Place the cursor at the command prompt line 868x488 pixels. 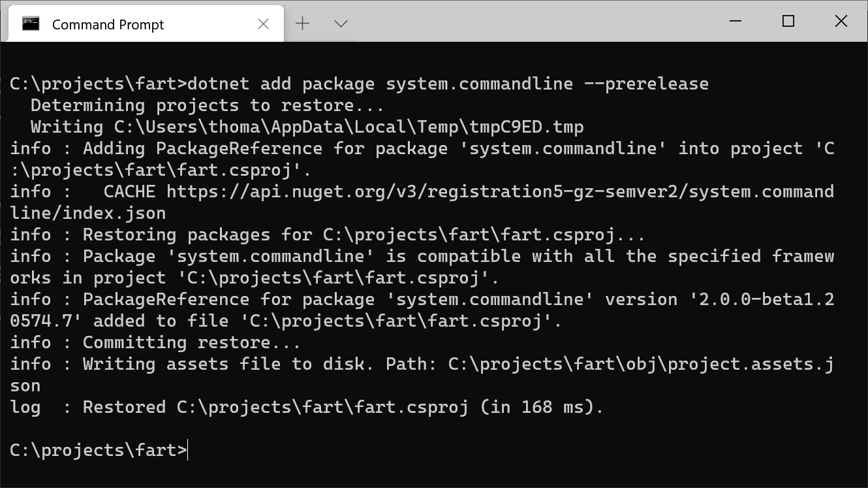pos(98,449)
